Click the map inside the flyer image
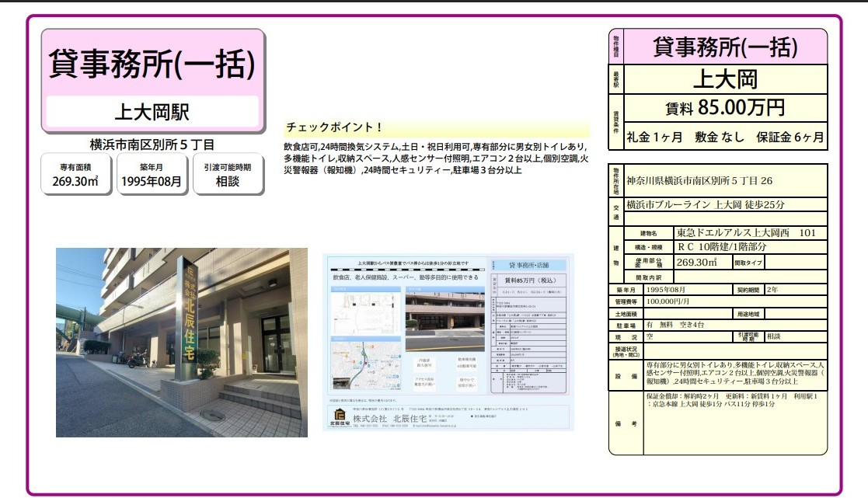Image resolution: width=868 pixels, height=498 pixels. (365, 364)
